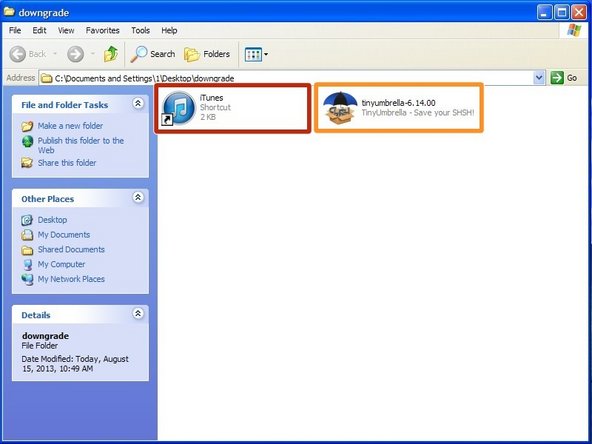Toggle the Folders pane button
This screenshot has height=444, width=592.
207,54
